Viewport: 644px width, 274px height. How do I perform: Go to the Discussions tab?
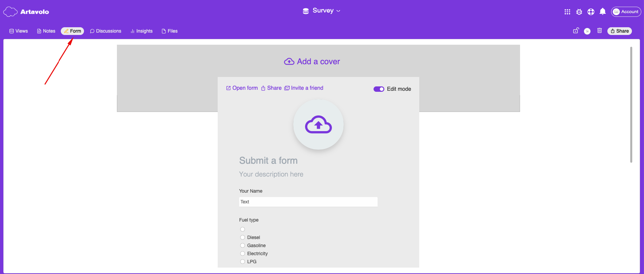click(x=105, y=31)
